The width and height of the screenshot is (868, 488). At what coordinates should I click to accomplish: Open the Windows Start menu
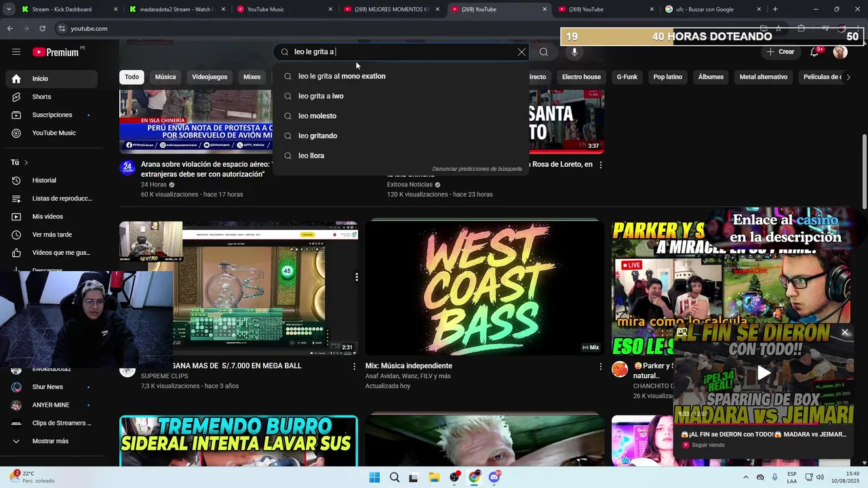[x=374, y=477]
